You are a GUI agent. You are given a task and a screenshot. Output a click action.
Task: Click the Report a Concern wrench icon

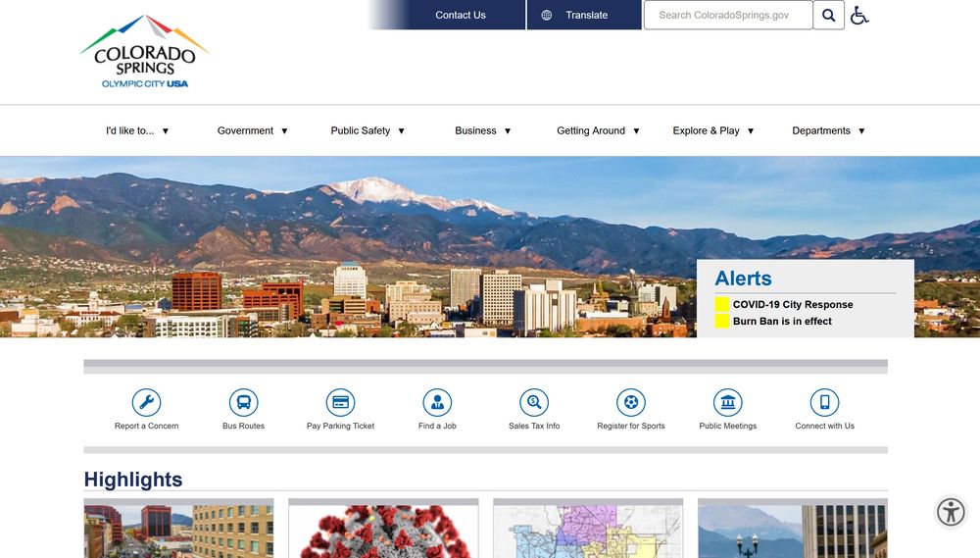146,402
